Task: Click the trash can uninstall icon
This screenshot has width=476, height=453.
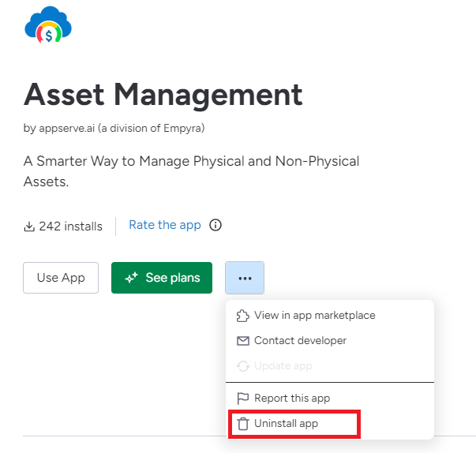Action: pos(243,424)
